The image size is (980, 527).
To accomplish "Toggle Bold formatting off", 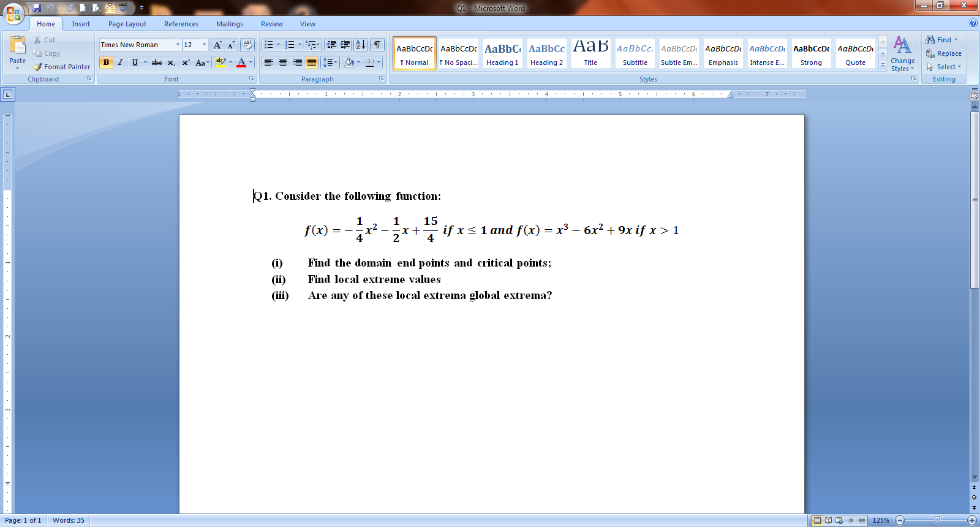I will coord(106,63).
